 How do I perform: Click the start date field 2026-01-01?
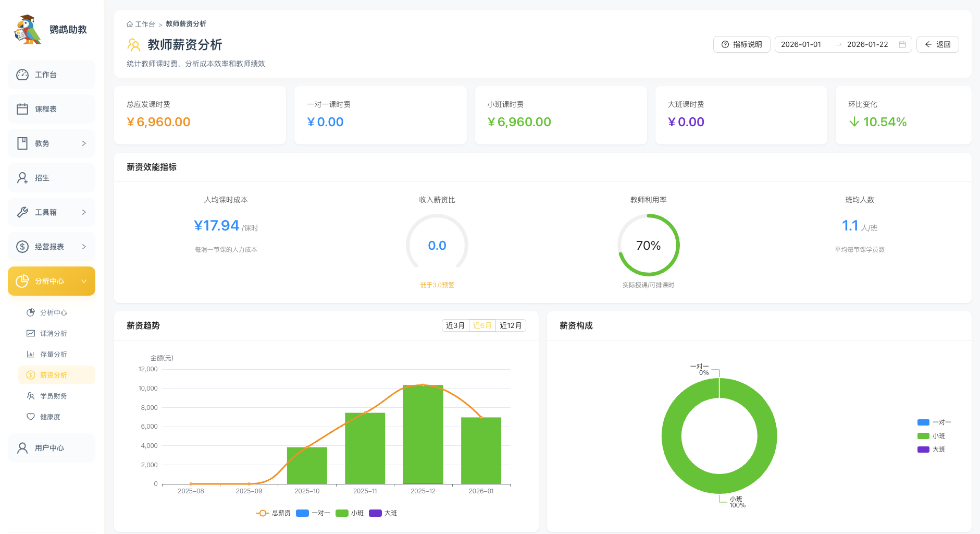click(801, 44)
